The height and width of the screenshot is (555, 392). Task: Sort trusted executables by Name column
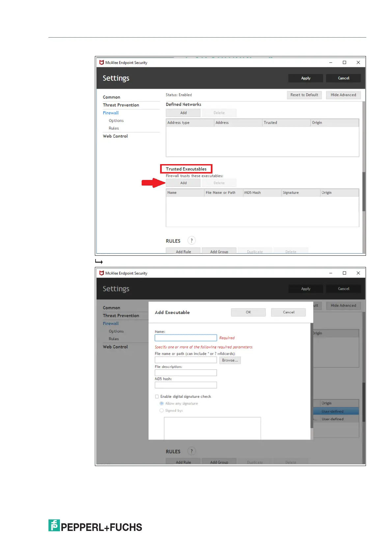click(185, 193)
